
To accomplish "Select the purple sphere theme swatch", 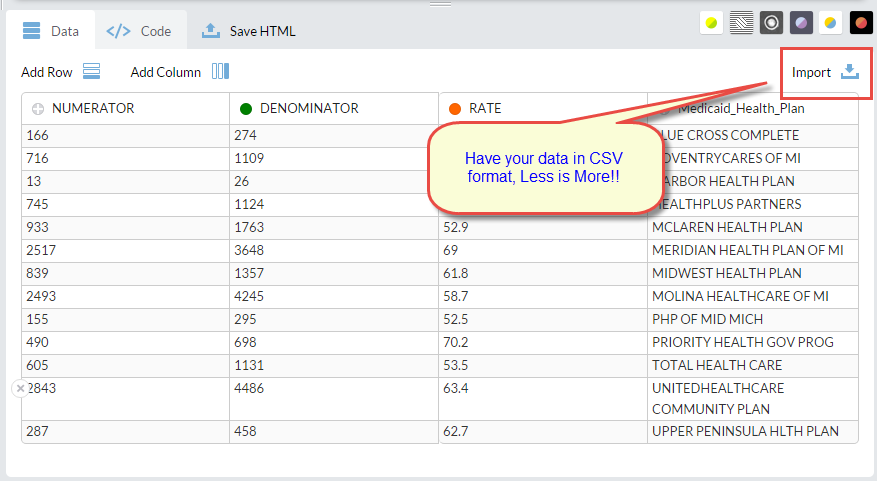I will (801, 23).
